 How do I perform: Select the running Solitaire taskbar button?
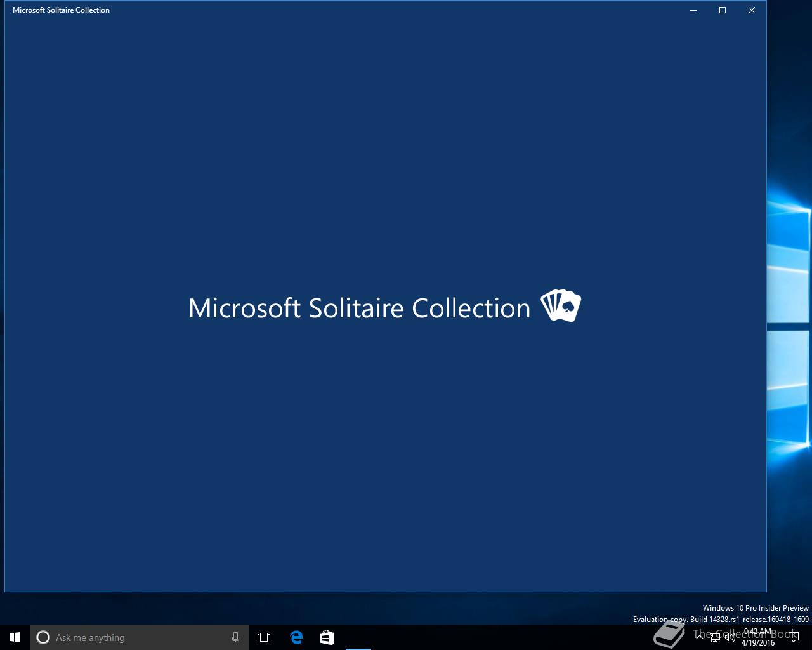358,637
